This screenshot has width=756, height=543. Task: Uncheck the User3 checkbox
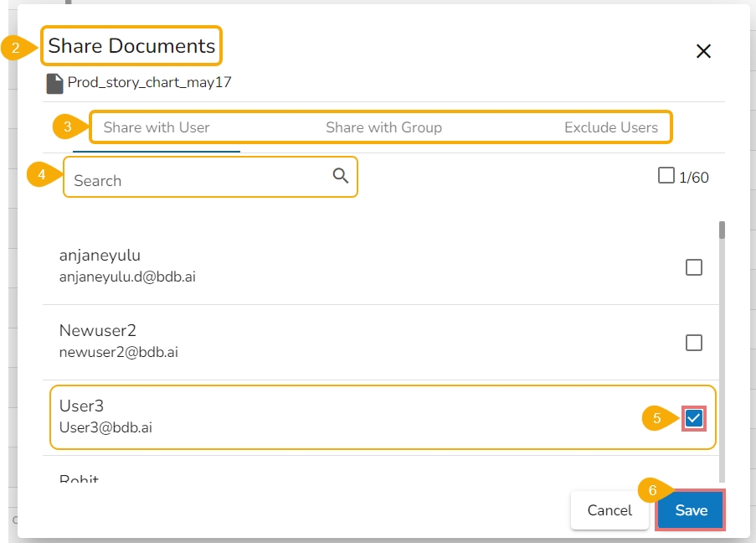click(693, 418)
